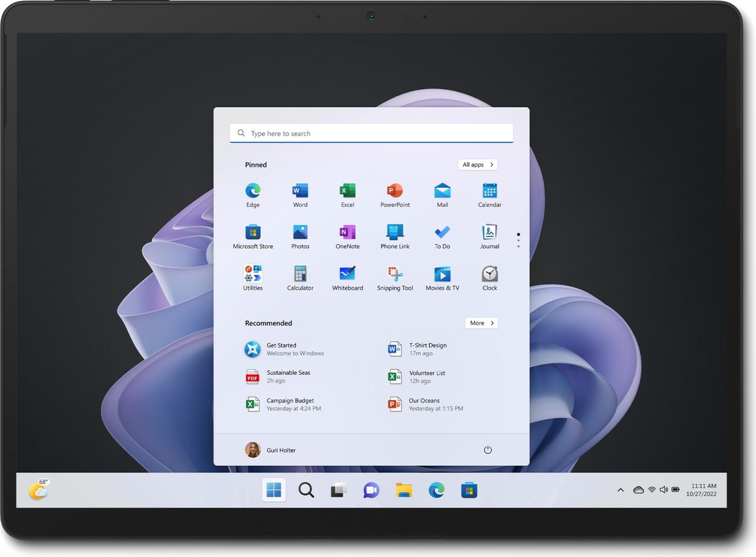Open the Mail app

click(x=442, y=195)
